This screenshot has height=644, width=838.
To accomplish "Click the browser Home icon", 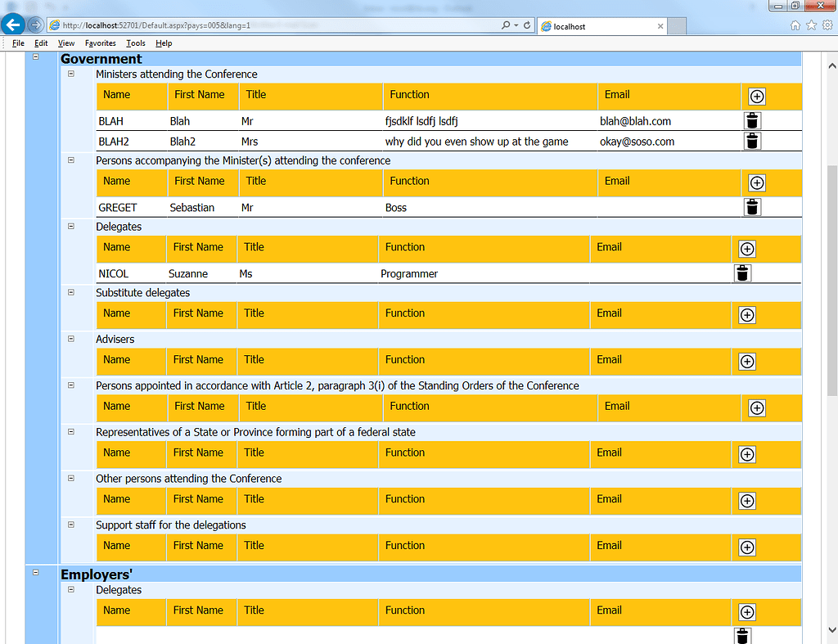I will [795, 25].
